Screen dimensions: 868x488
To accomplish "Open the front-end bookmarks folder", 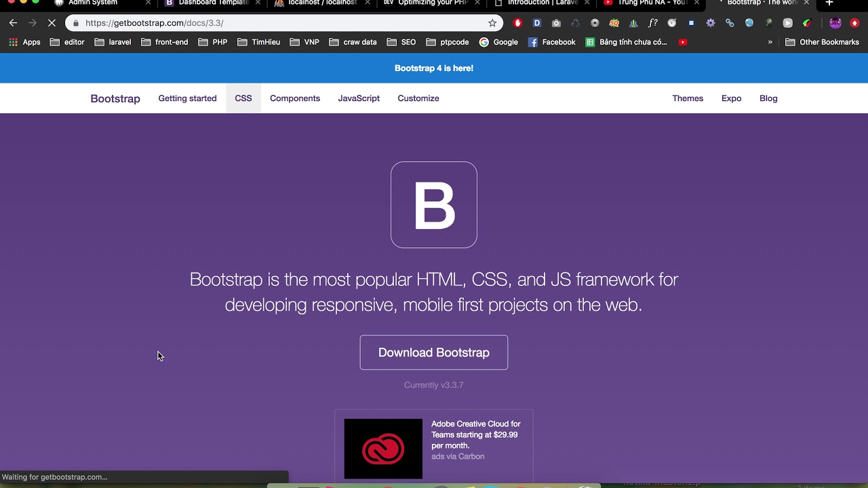I will point(165,42).
